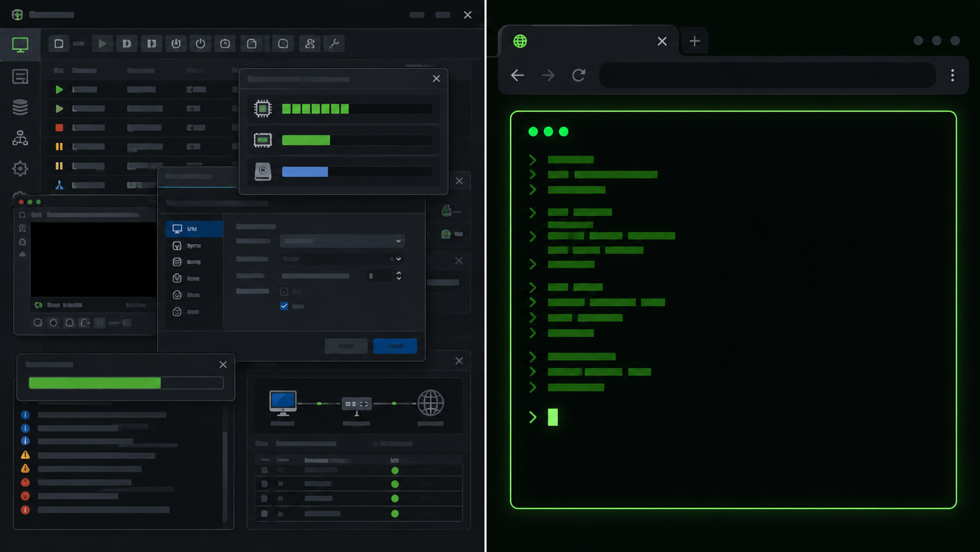
Task: Click the first yellow paused icon in the VM list
Action: point(59,147)
